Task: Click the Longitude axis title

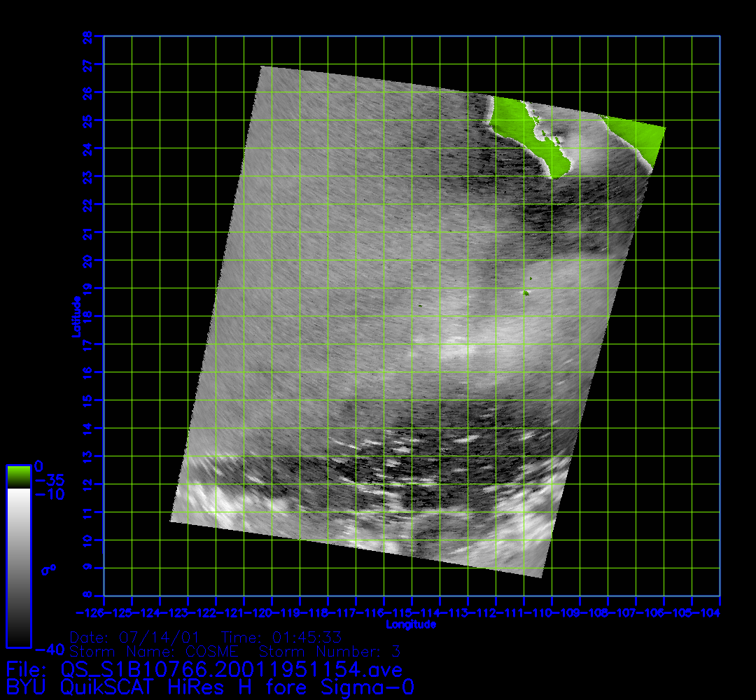Action: (411, 624)
